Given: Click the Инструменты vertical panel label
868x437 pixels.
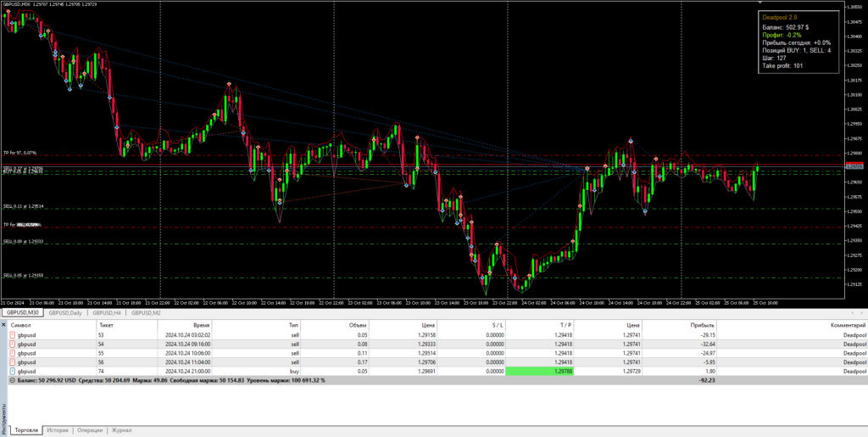Looking at the screenshot, I should (x=3, y=418).
